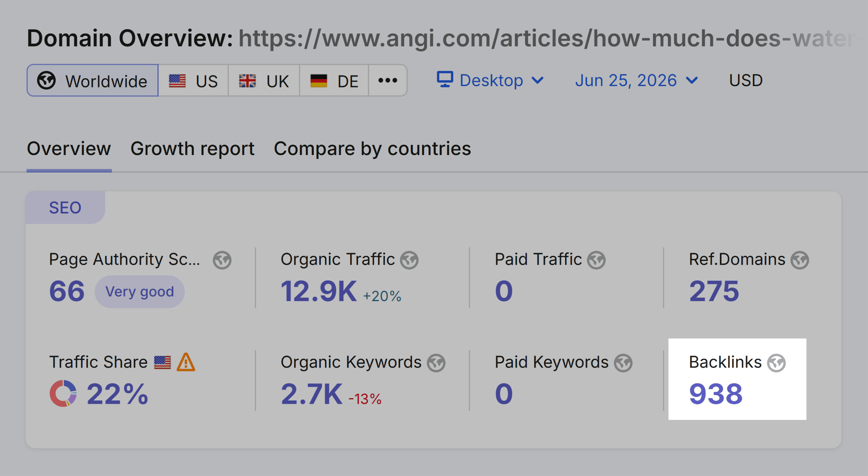Open the Desktop device dropdown
Screen dimensions: 868x476
490,80
